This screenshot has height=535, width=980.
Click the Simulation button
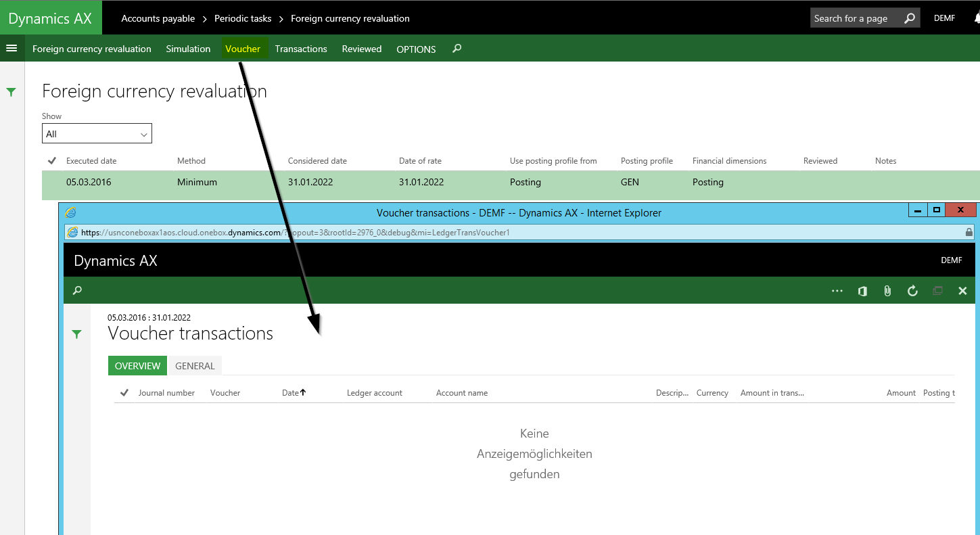coord(188,49)
